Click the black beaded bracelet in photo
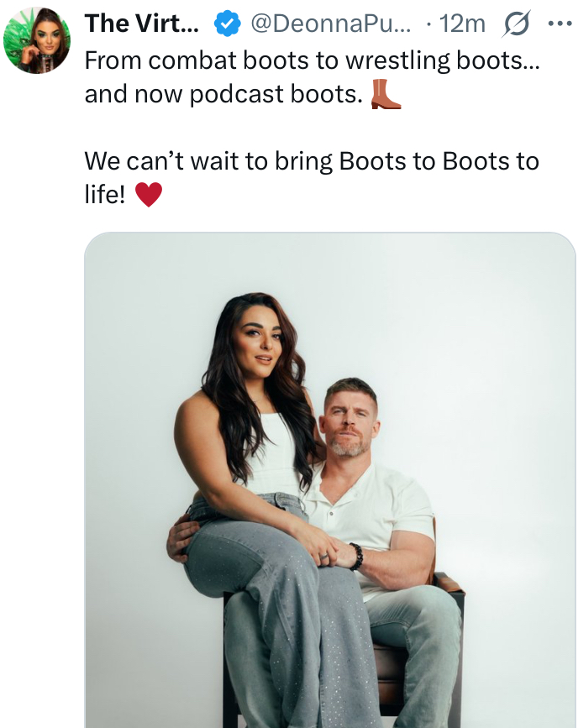The image size is (578, 728). tap(356, 556)
